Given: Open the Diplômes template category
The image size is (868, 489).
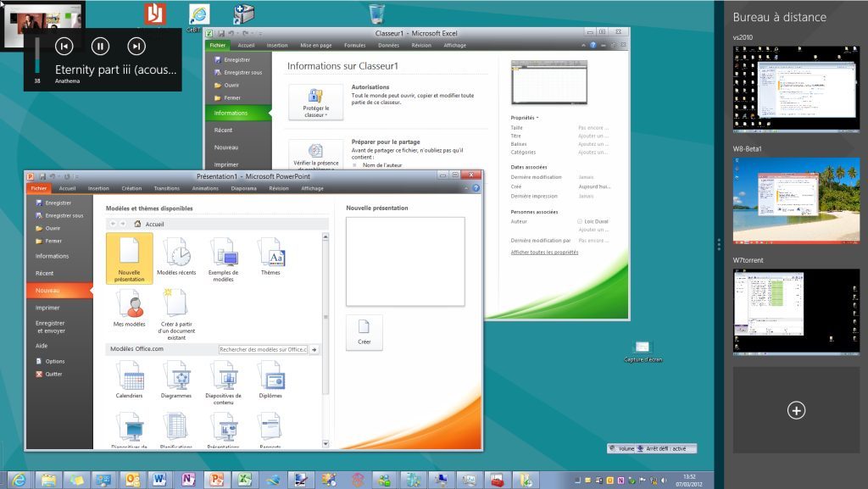Looking at the screenshot, I should [270, 379].
